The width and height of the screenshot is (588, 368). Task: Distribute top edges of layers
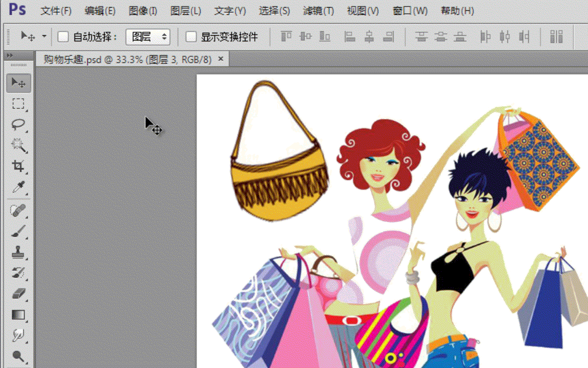coord(422,37)
